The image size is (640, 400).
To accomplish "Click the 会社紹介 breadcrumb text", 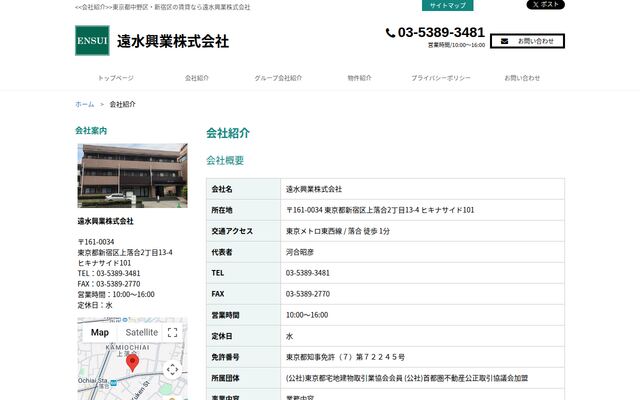I will coord(122,104).
